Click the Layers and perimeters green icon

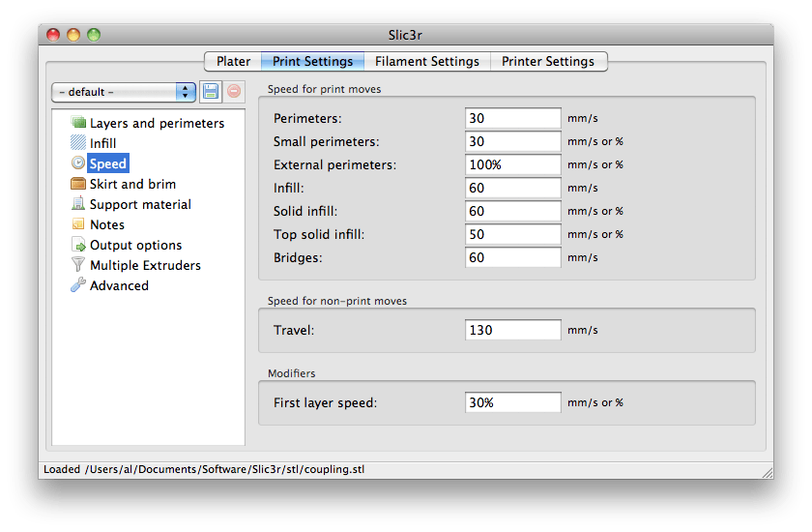pyautogui.click(x=78, y=123)
